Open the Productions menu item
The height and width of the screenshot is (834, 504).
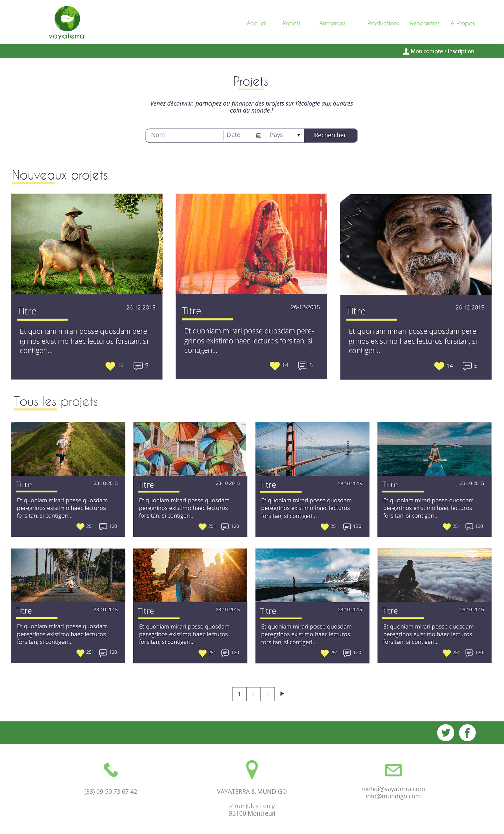click(x=383, y=23)
